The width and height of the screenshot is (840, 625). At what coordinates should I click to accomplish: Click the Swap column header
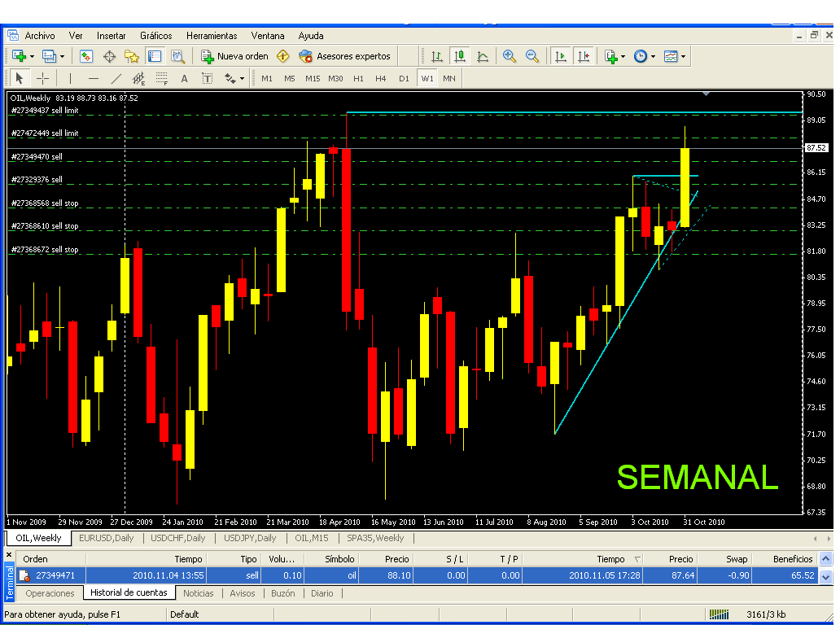coord(724,559)
